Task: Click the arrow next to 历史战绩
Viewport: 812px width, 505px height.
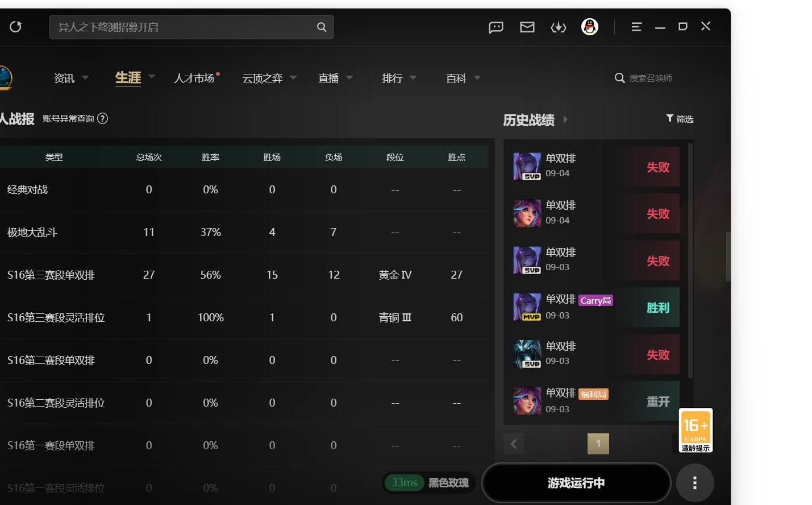Action: (565, 119)
